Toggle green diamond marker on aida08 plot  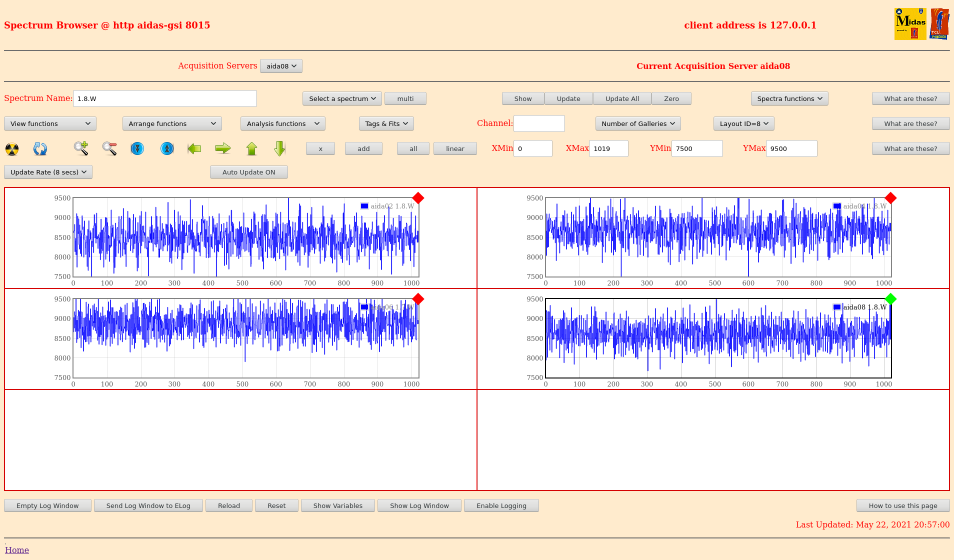pyautogui.click(x=890, y=299)
